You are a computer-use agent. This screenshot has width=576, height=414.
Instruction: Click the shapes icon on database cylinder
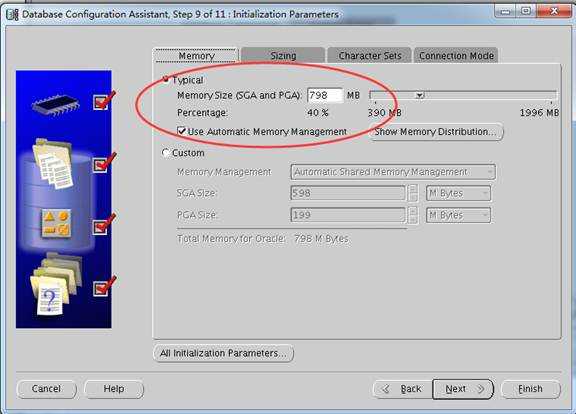pos(56,223)
